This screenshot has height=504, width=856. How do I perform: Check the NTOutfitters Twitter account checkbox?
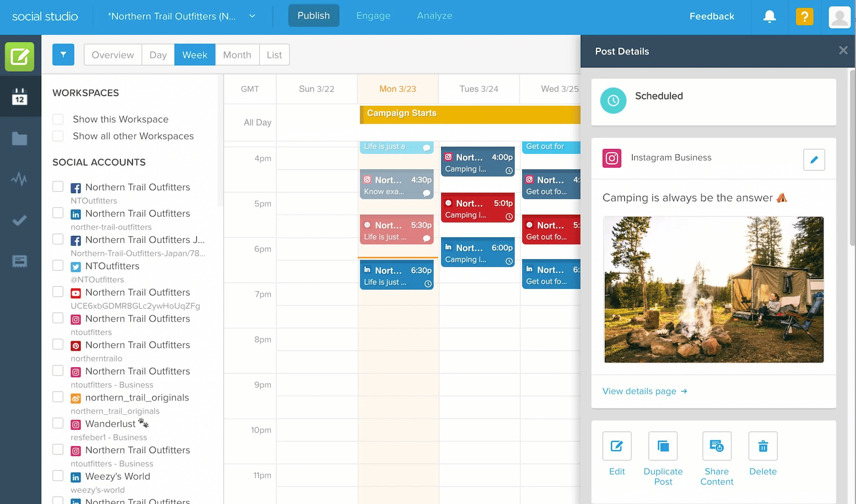coord(58,265)
